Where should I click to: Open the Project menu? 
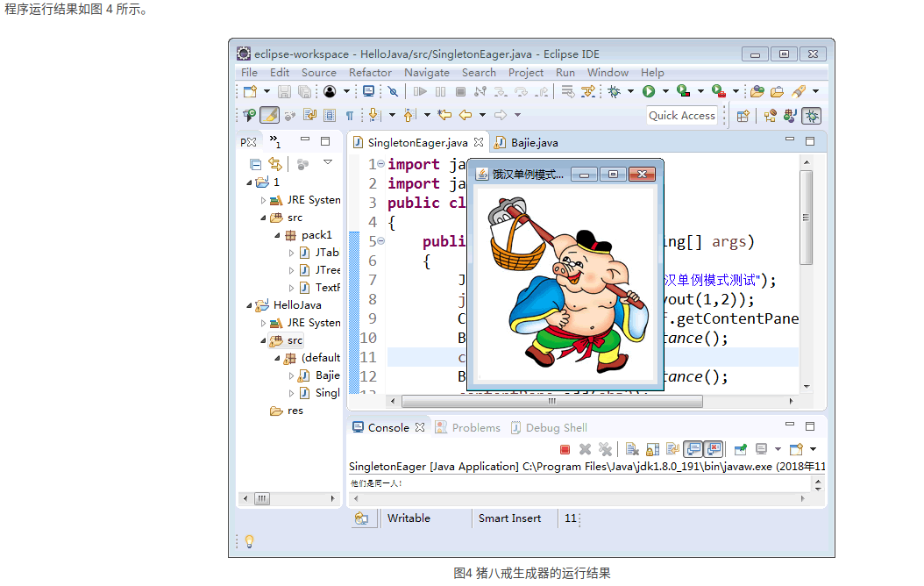[526, 73]
